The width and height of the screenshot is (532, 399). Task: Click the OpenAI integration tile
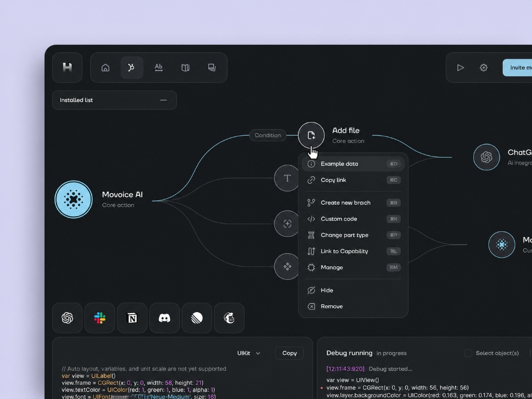[67, 318]
